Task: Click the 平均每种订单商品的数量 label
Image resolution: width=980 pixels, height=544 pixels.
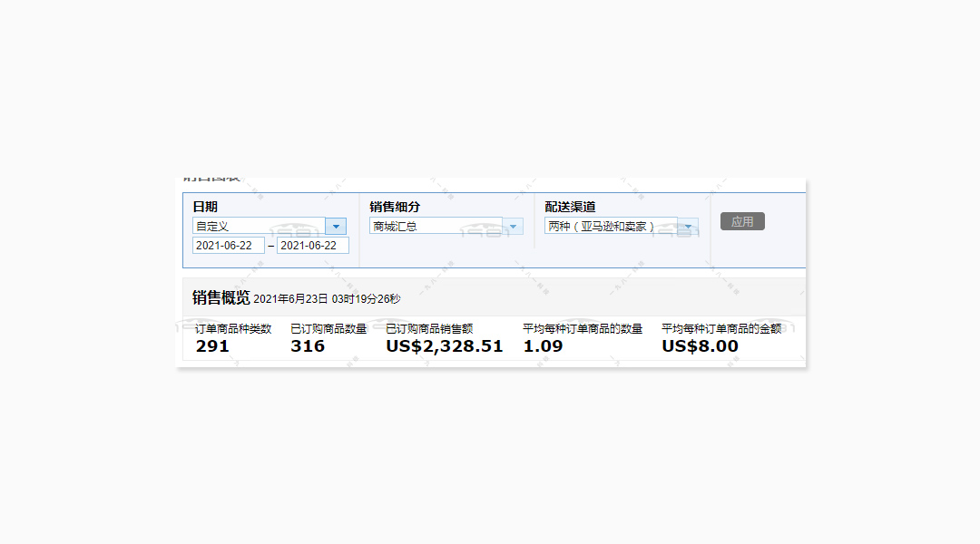Action: (583, 328)
